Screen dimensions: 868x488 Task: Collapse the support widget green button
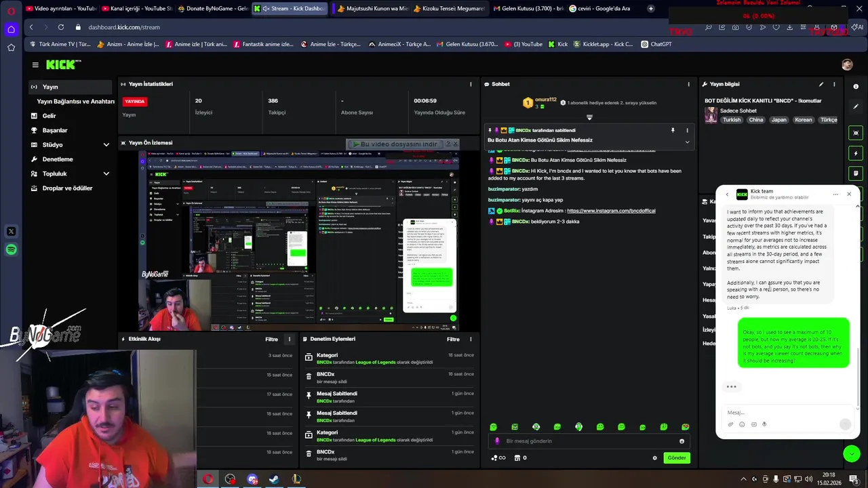click(852, 453)
